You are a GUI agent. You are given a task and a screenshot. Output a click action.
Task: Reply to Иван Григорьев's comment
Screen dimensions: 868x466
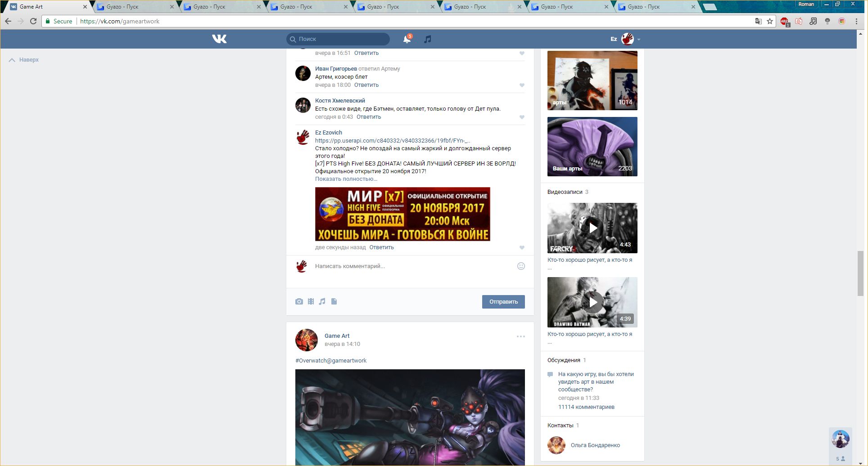pyautogui.click(x=366, y=85)
